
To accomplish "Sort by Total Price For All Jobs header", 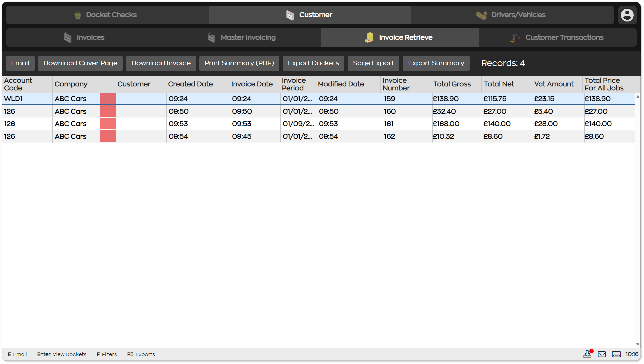I will click(x=609, y=84).
